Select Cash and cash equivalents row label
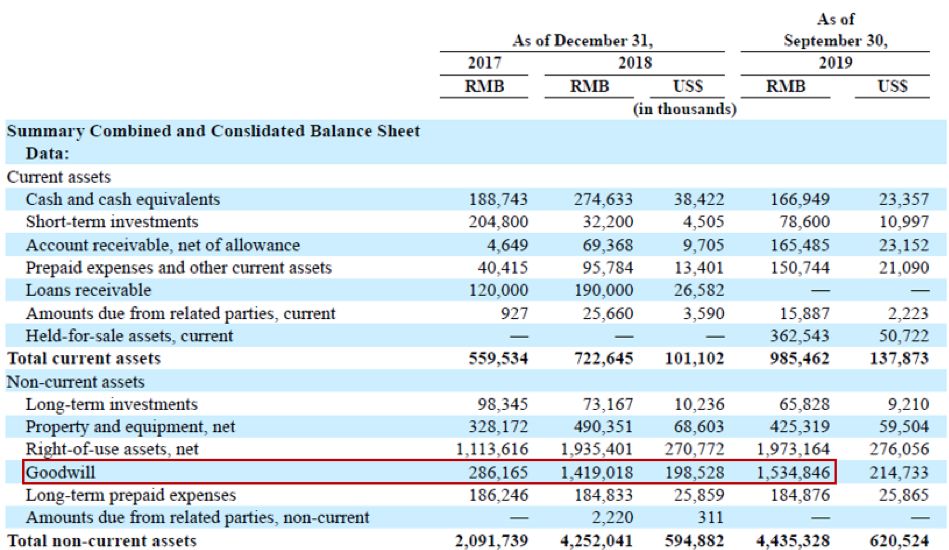949x550 pixels. tap(123, 199)
